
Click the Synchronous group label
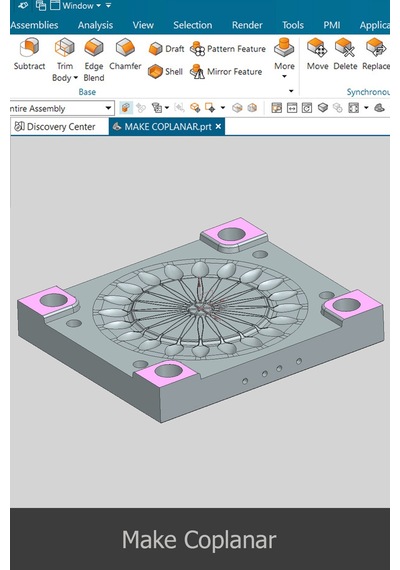coord(368,92)
